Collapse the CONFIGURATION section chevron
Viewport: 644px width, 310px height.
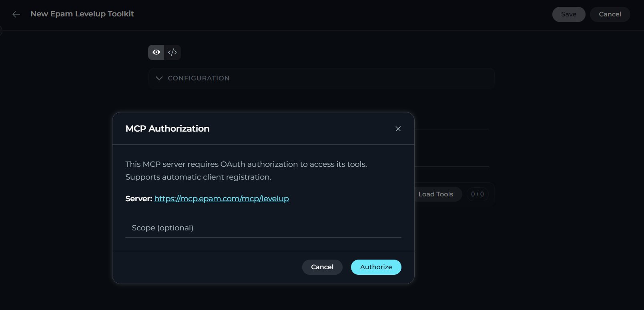(x=159, y=78)
